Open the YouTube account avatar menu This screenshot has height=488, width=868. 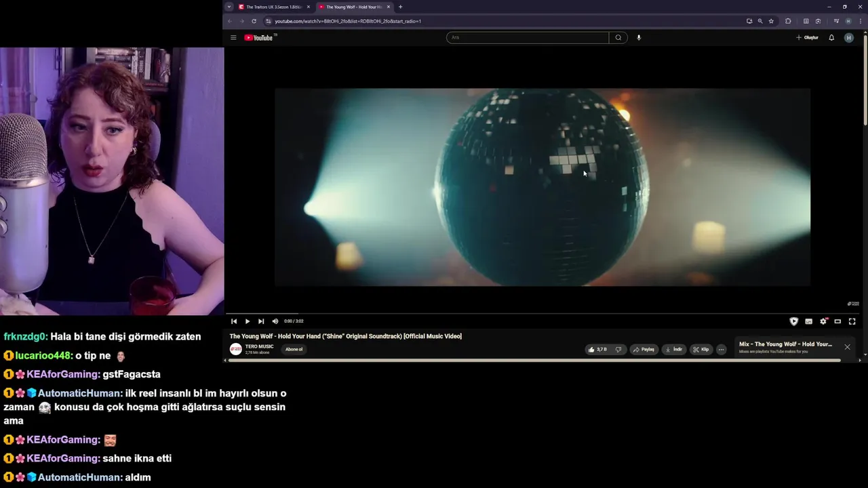tap(848, 38)
